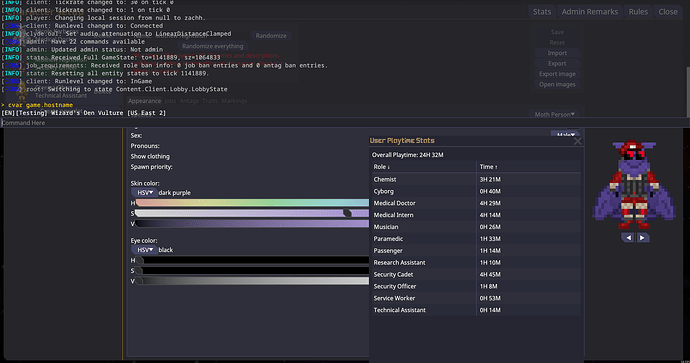
Task: Select the Technical Assistant playtime row
Action: click(x=476, y=310)
